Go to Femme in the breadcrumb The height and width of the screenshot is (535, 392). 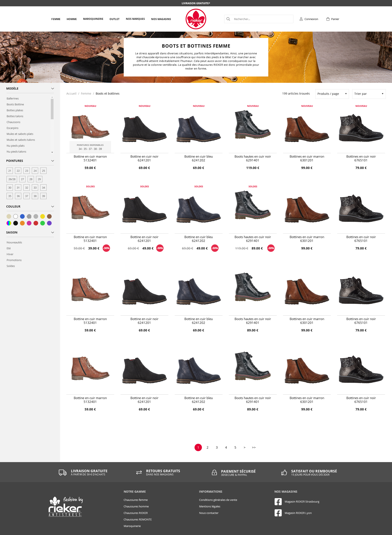click(x=86, y=94)
